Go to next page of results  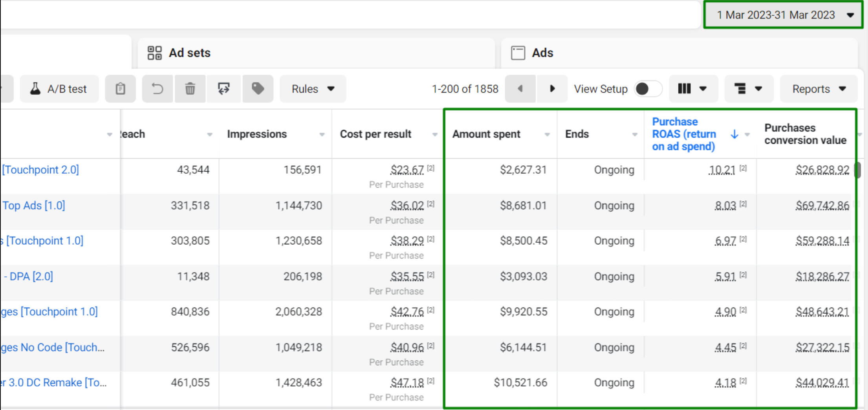[x=552, y=89]
